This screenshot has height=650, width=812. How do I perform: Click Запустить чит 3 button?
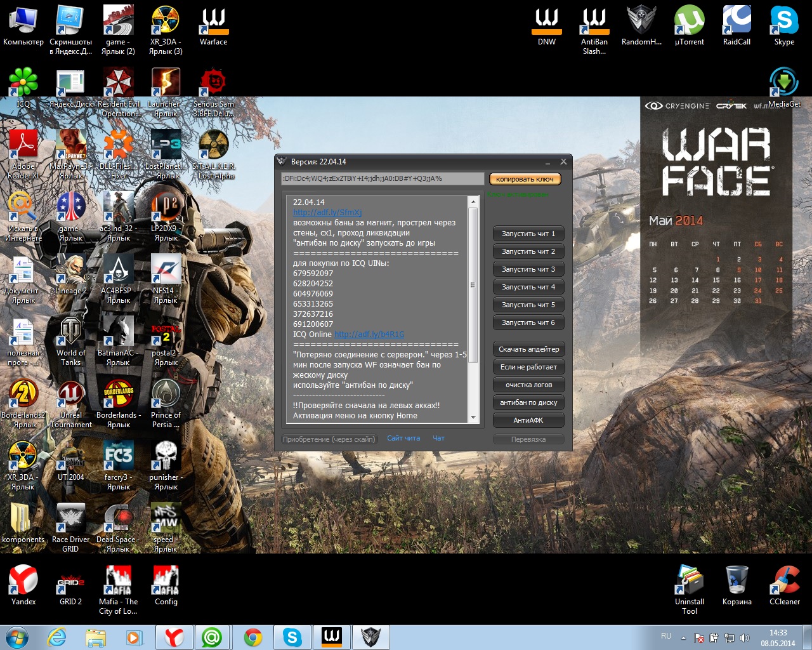pyautogui.click(x=528, y=269)
